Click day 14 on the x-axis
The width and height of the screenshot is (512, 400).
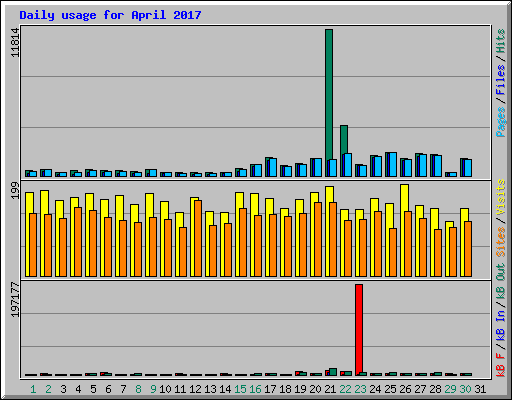225,389
